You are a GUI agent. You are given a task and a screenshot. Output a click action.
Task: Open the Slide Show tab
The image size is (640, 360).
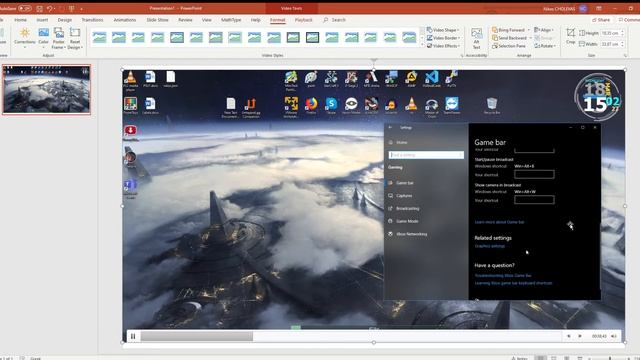pos(158,20)
